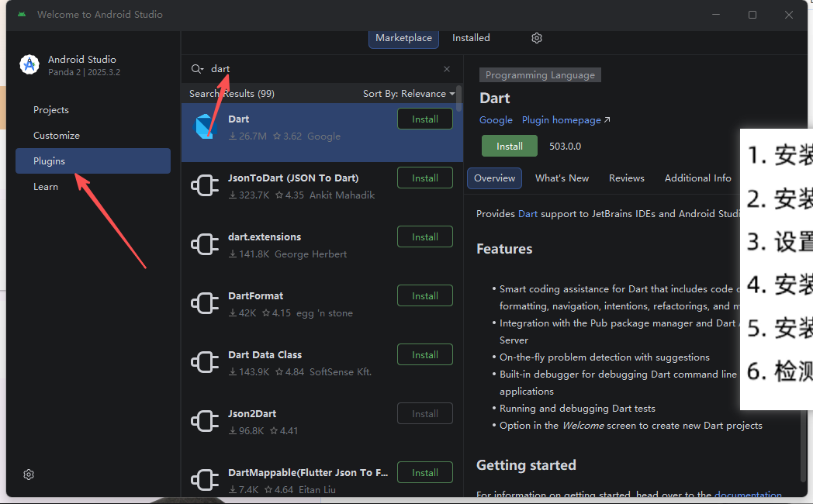
Task: Select the DartFormat plugin title
Action: pyautogui.click(x=256, y=295)
